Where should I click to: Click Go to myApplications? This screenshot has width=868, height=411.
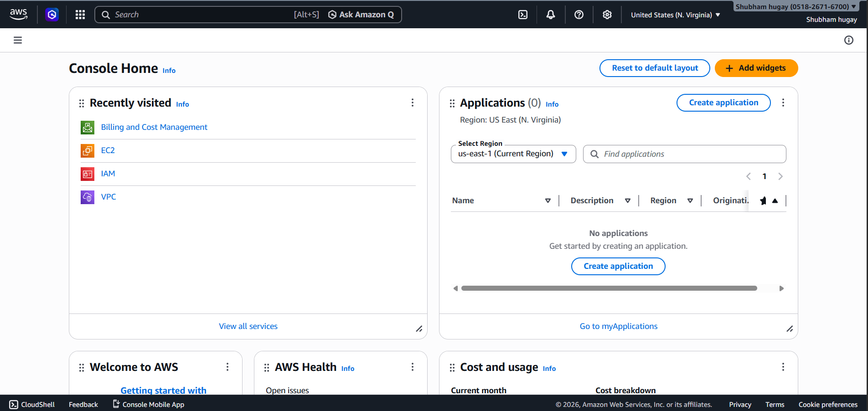tap(619, 326)
